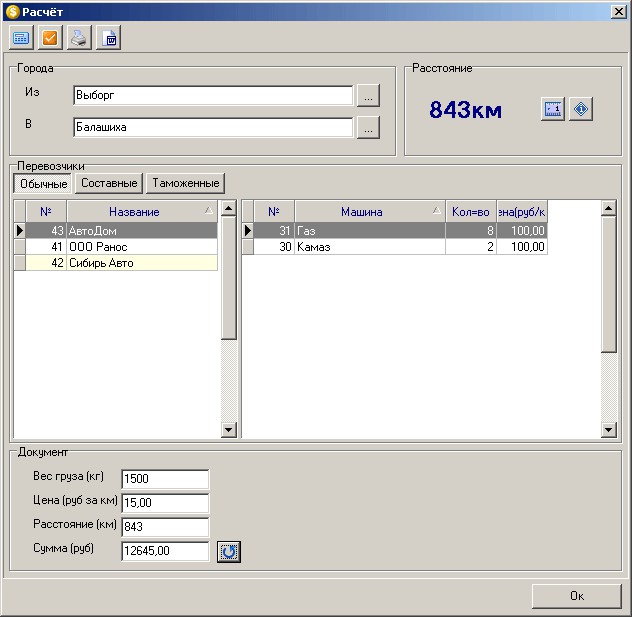Switch to the Составные tab
The width and height of the screenshot is (632, 617).
point(109,183)
